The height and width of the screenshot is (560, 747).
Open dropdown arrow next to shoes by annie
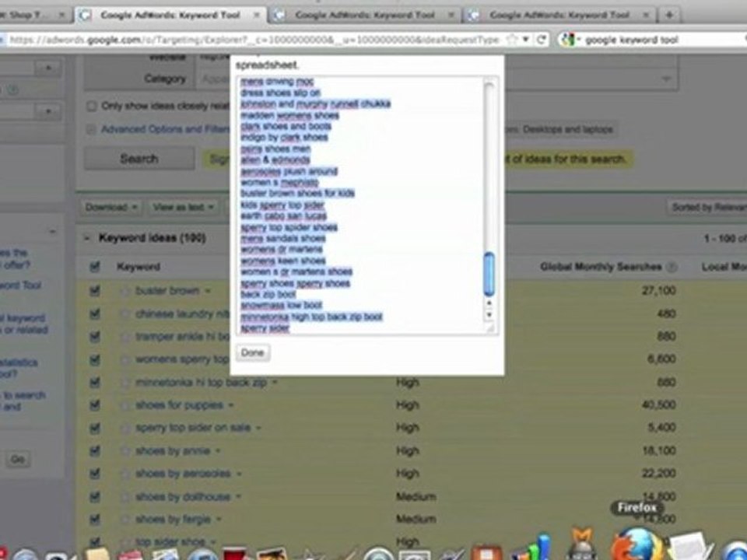point(218,451)
